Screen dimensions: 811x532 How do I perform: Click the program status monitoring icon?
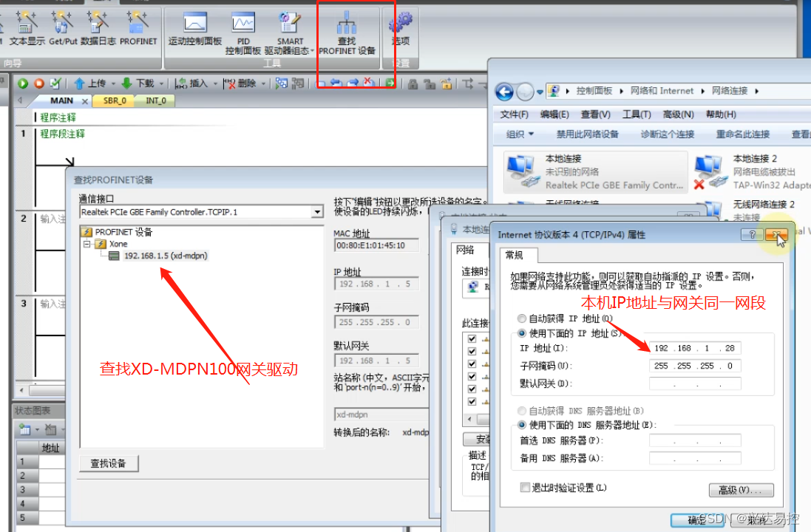pyautogui.click(x=282, y=83)
